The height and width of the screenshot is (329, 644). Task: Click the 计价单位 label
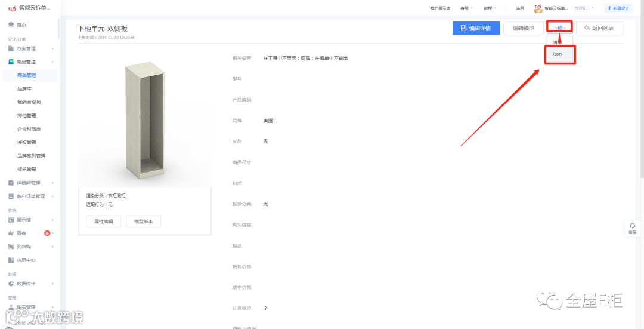pyautogui.click(x=241, y=308)
